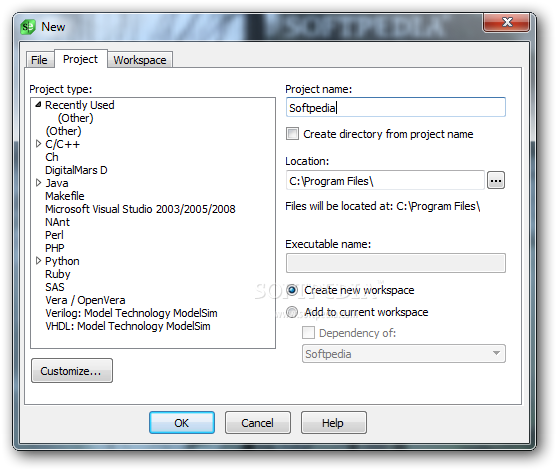
Task: Select the Perl project type
Action: [54, 235]
